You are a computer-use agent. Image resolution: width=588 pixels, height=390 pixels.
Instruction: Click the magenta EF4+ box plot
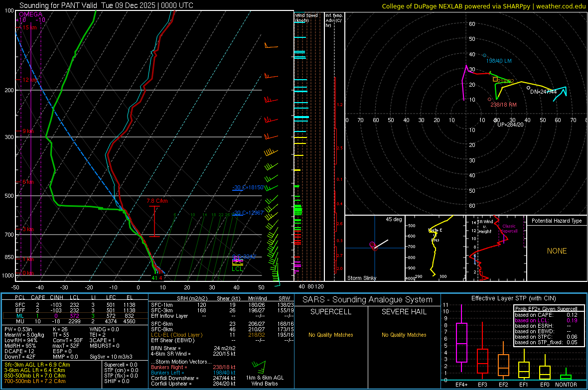[x=461, y=338]
